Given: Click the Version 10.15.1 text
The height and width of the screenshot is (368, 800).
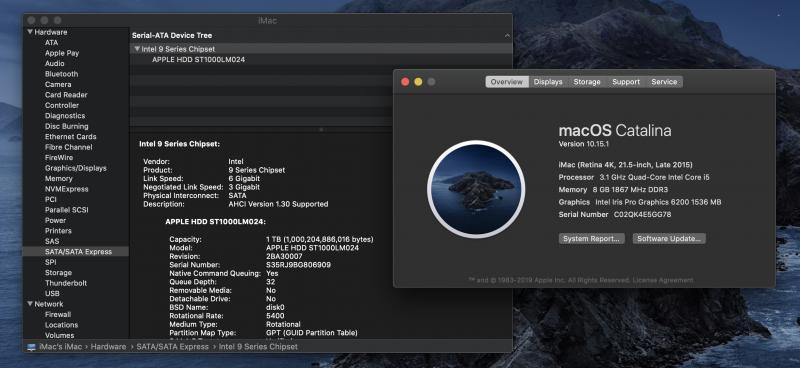Looking at the screenshot, I should [584, 144].
